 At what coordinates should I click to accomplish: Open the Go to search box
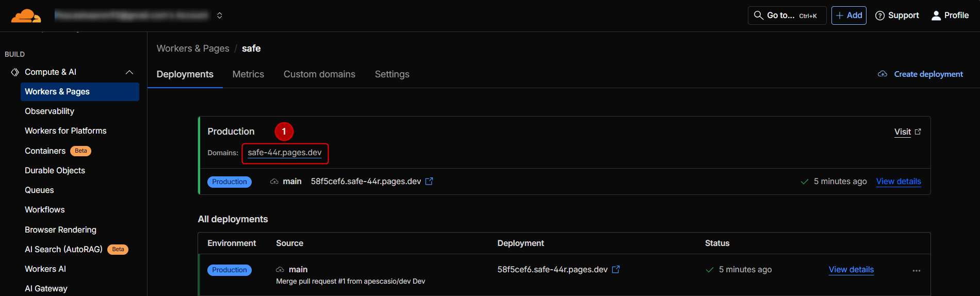click(x=787, y=15)
